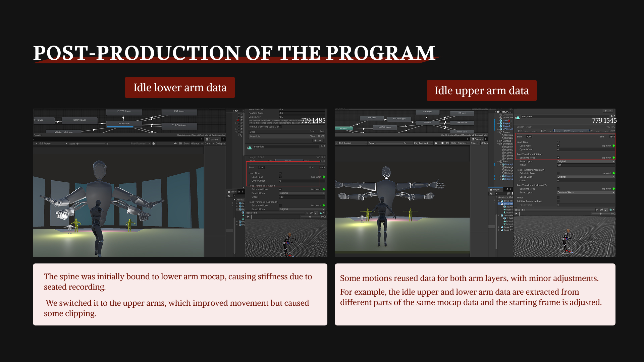Click the lock icon beside the right Project tab
Screen dimensions: 644x362
click(508, 189)
